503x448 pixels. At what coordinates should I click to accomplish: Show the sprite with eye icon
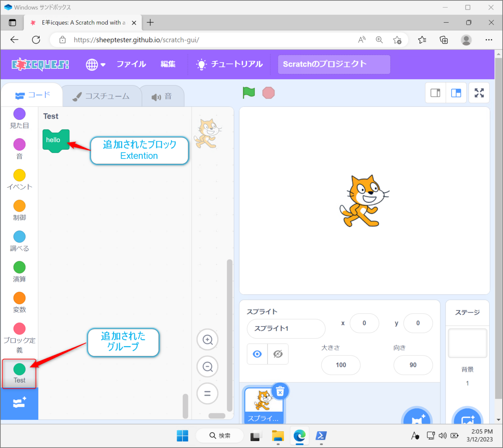(257, 354)
